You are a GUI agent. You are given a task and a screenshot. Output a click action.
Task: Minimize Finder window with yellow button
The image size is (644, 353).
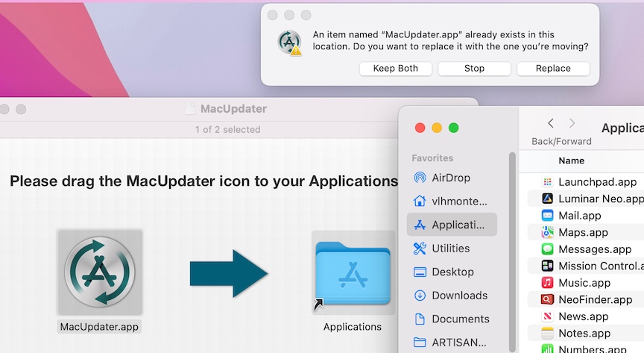(x=437, y=128)
